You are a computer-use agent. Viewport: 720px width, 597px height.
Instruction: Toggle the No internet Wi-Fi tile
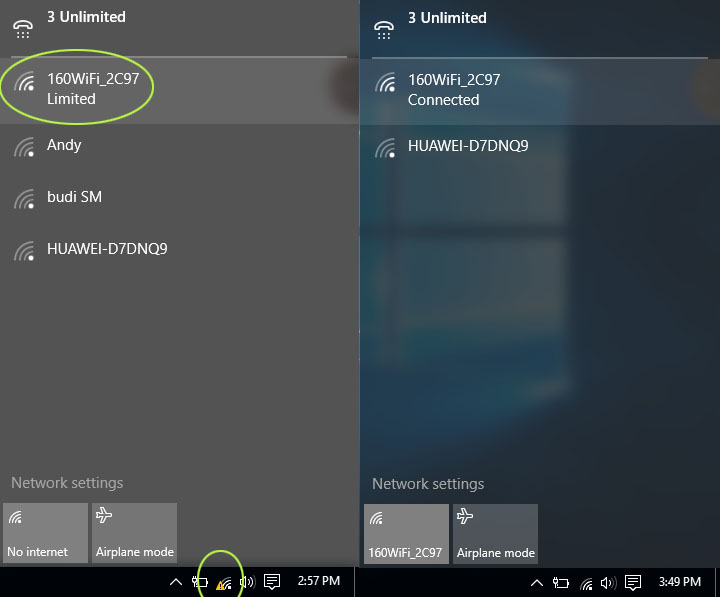45,533
